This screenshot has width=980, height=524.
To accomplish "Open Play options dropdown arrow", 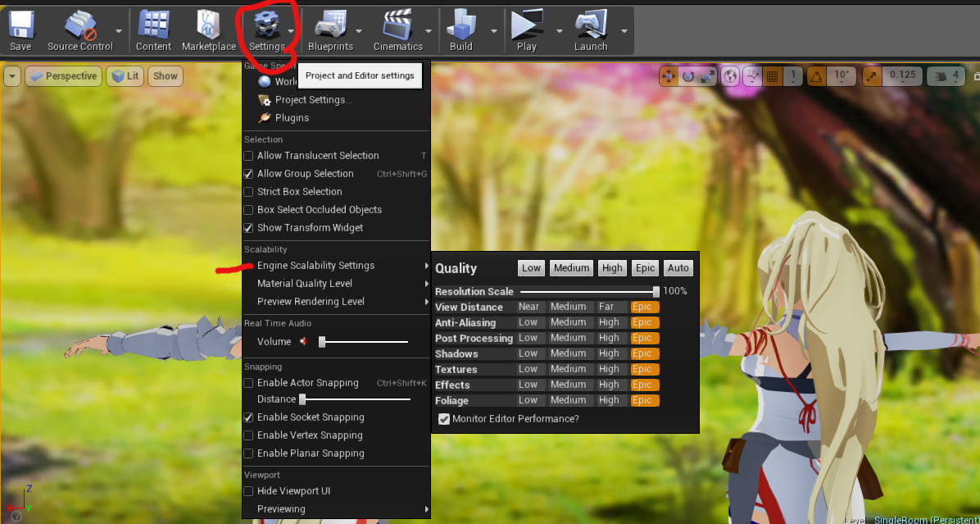I will click(x=560, y=30).
